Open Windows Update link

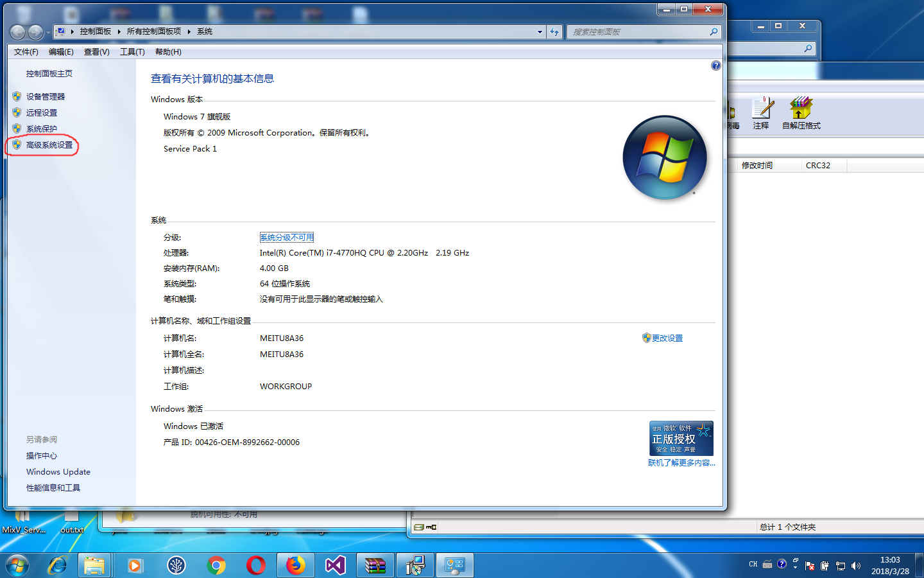(58, 471)
